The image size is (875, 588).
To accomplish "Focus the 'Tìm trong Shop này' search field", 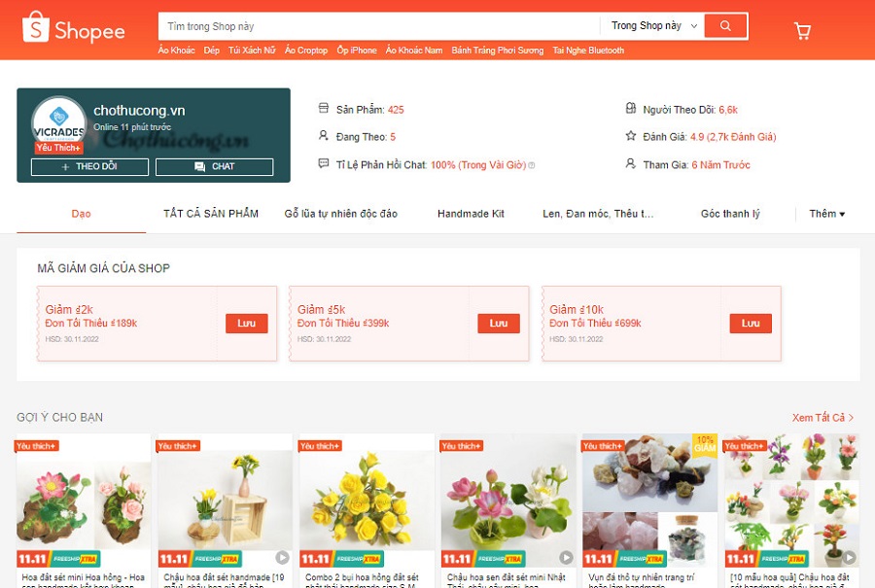I will (x=379, y=26).
